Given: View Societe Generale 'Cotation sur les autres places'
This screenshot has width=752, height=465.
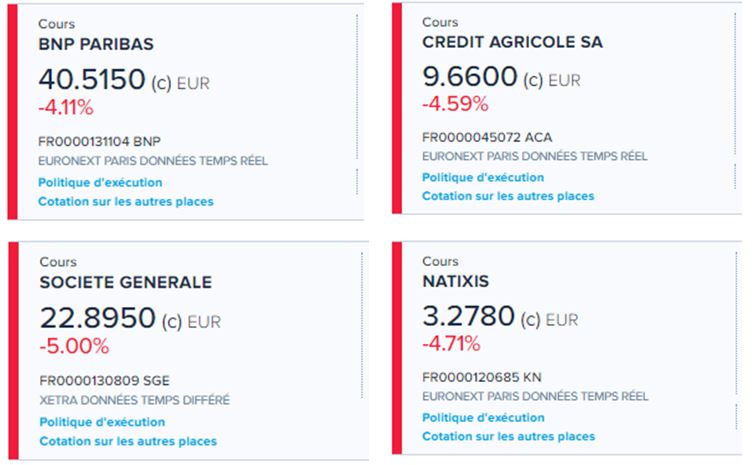Looking at the screenshot, I should [x=127, y=441].
